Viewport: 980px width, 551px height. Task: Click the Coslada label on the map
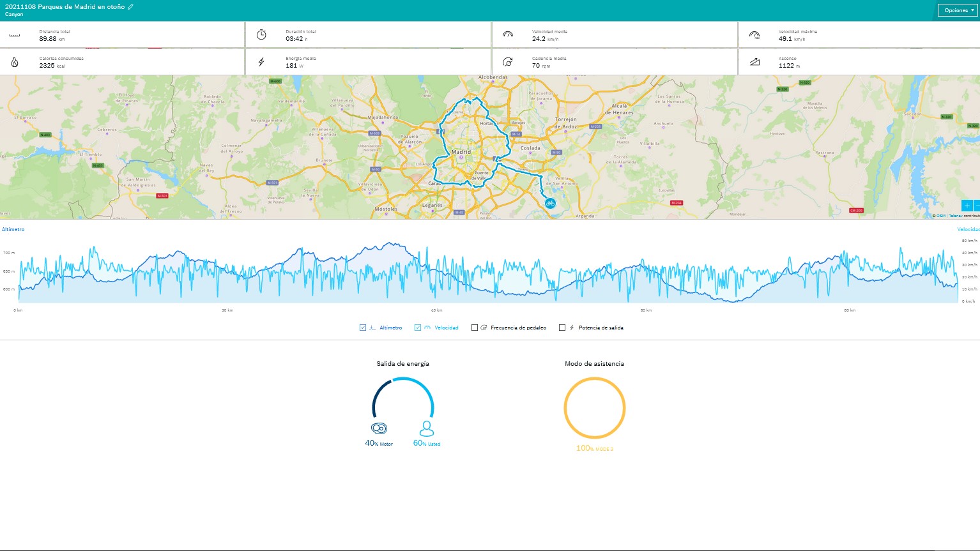click(x=530, y=147)
